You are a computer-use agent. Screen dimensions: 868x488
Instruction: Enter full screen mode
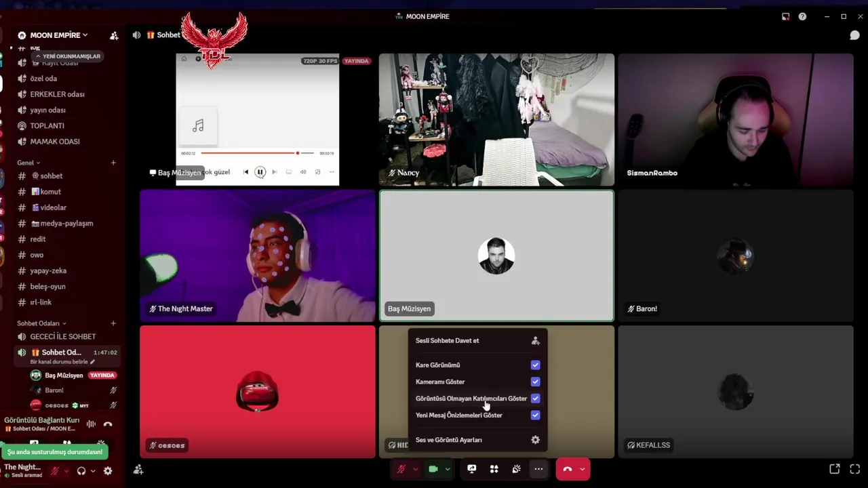[x=855, y=469]
